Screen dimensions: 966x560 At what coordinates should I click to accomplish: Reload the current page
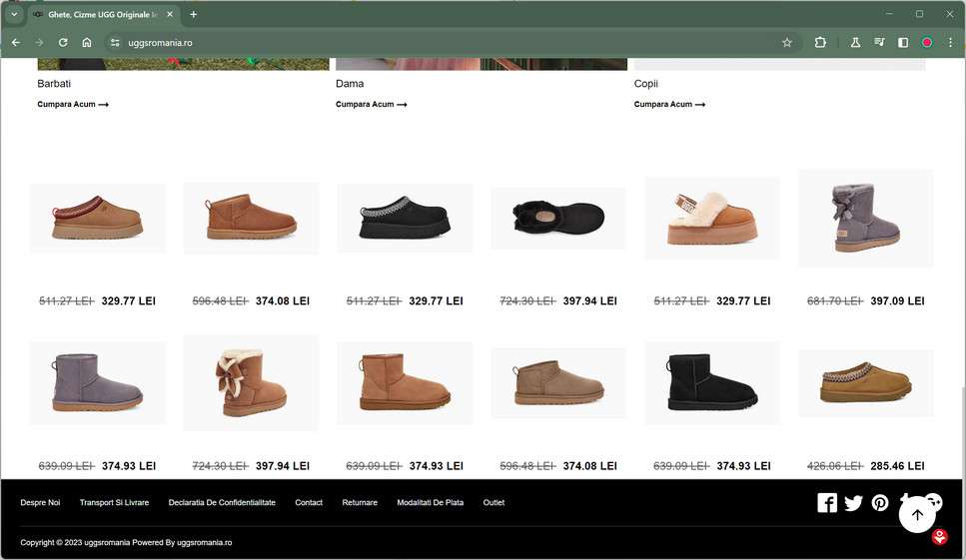(x=63, y=43)
